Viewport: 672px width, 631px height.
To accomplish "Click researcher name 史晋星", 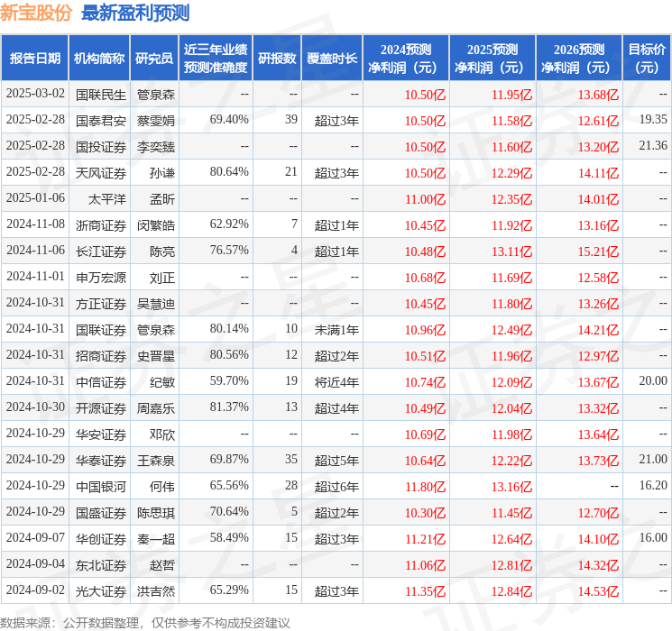I will point(155,355).
